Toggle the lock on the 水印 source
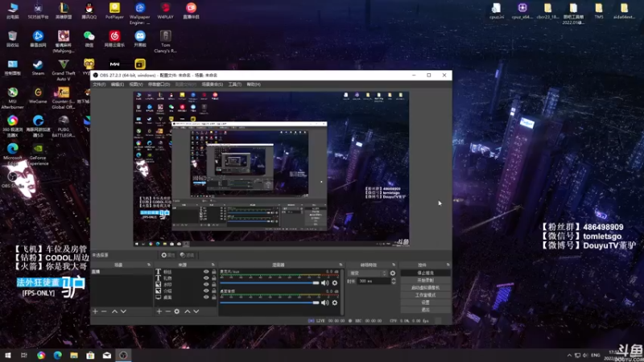Screen dimensions: 644x362 (x=213, y=285)
